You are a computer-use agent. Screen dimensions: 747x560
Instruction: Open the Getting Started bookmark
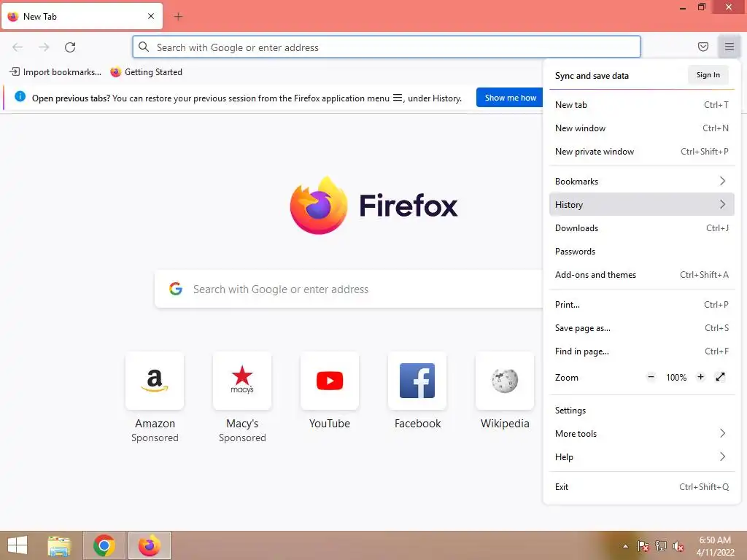pyautogui.click(x=146, y=72)
